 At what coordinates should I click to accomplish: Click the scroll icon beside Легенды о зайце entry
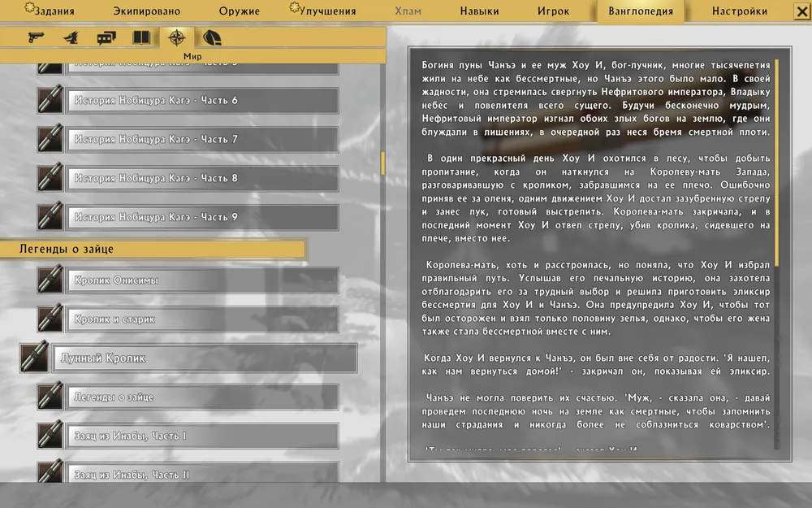(x=50, y=396)
